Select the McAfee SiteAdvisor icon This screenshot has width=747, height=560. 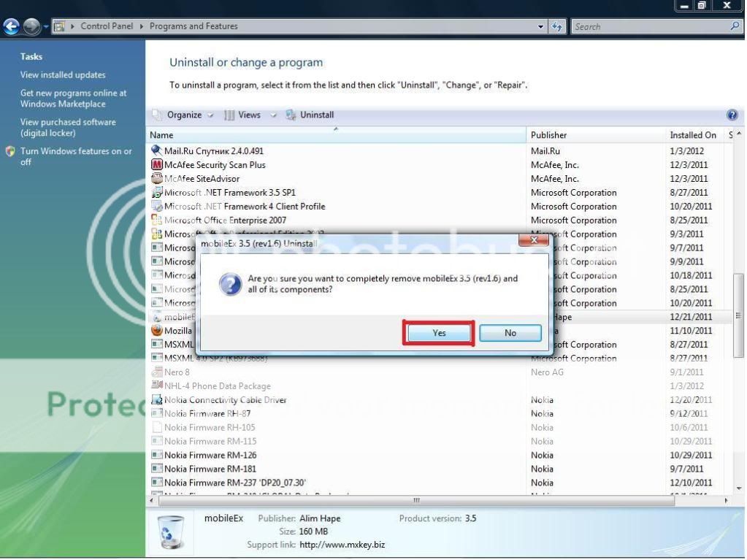click(x=156, y=179)
